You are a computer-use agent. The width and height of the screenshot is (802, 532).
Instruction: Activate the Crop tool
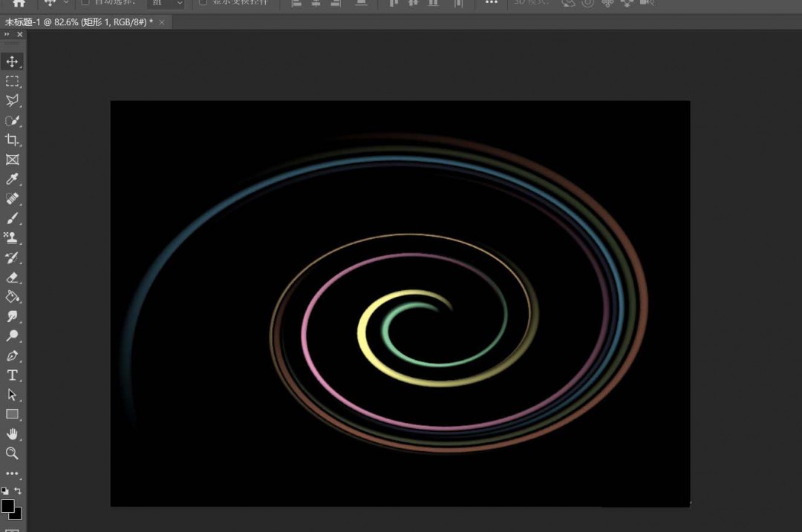tap(13, 140)
